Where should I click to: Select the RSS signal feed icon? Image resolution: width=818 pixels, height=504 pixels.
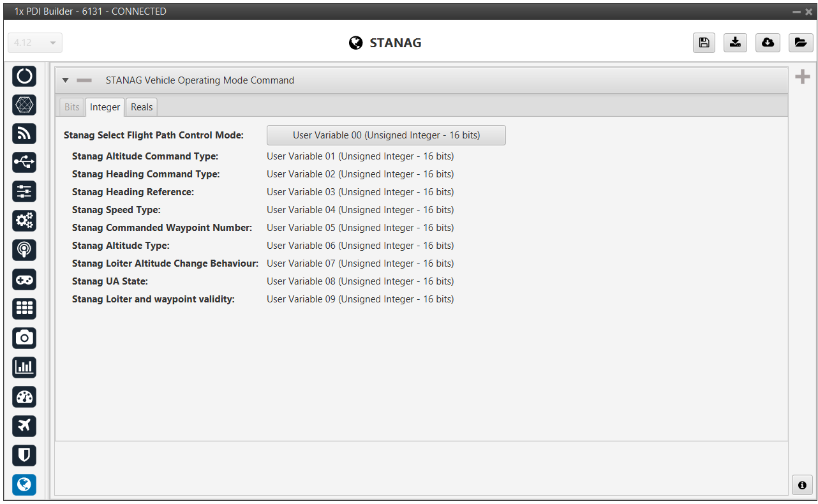pos(24,133)
